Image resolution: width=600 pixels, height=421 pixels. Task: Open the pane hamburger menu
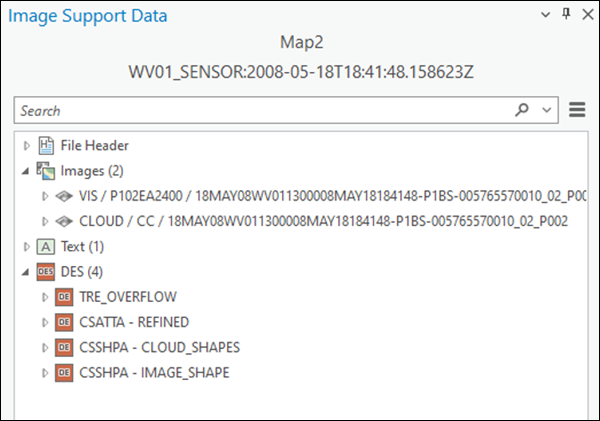click(x=577, y=110)
